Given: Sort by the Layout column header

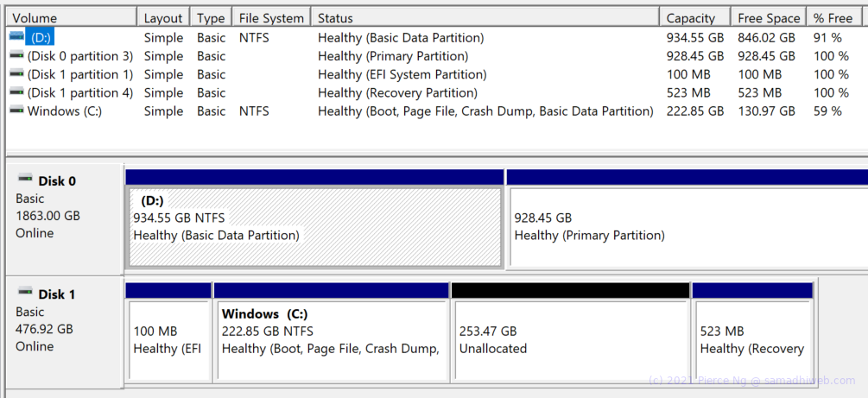Looking at the screenshot, I should (163, 17).
